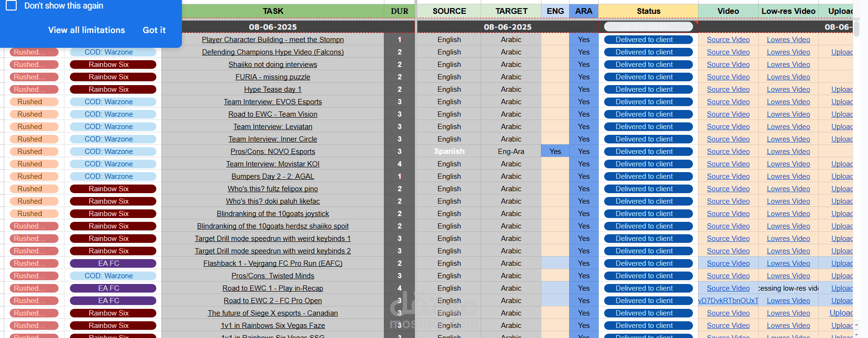Image resolution: width=868 pixels, height=338 pixels.
Task: Select the 08-06-2025 date cell under TASK
Action: tap(273, 27)
